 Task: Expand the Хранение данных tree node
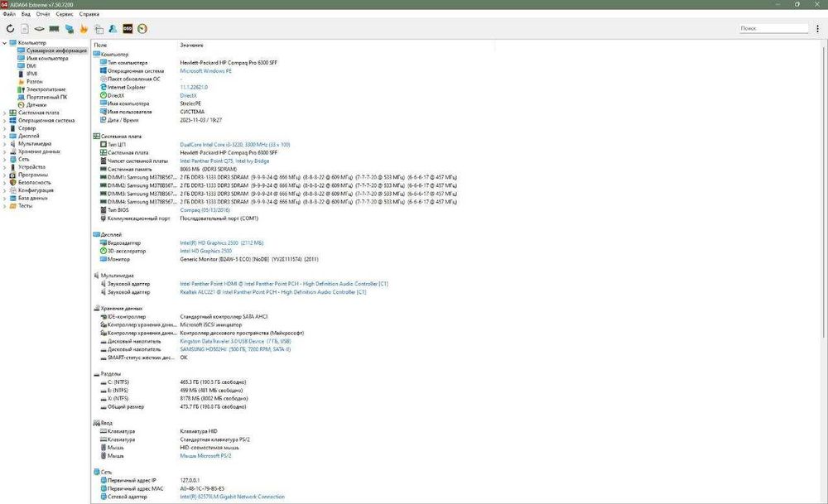coord(5,151)
